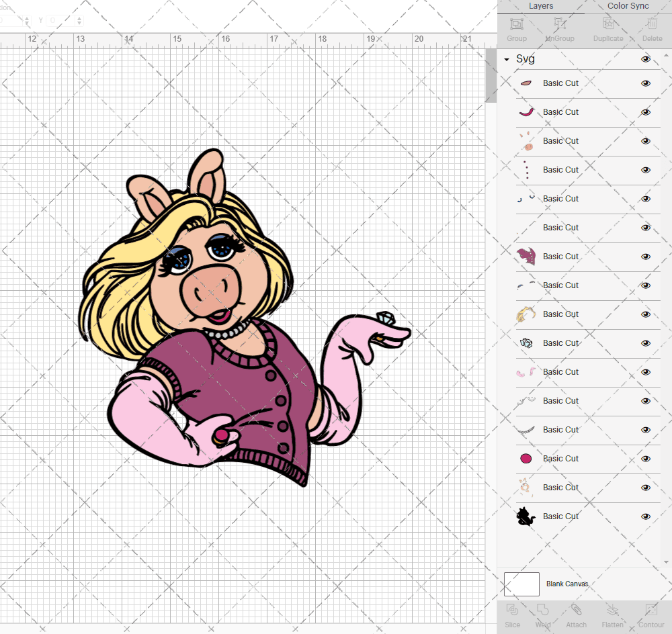Select the purple vest layer thumbnail
The width and height of the screenshot is (672, 634).
pos(526,256)
